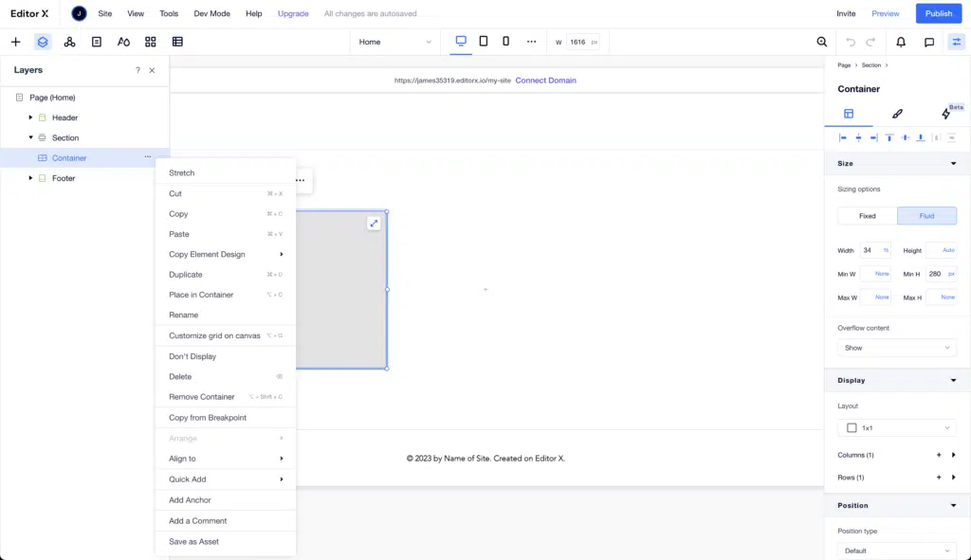The image size is (971, 560).
Task: Click the Invite button
Action: pos(845,13)
